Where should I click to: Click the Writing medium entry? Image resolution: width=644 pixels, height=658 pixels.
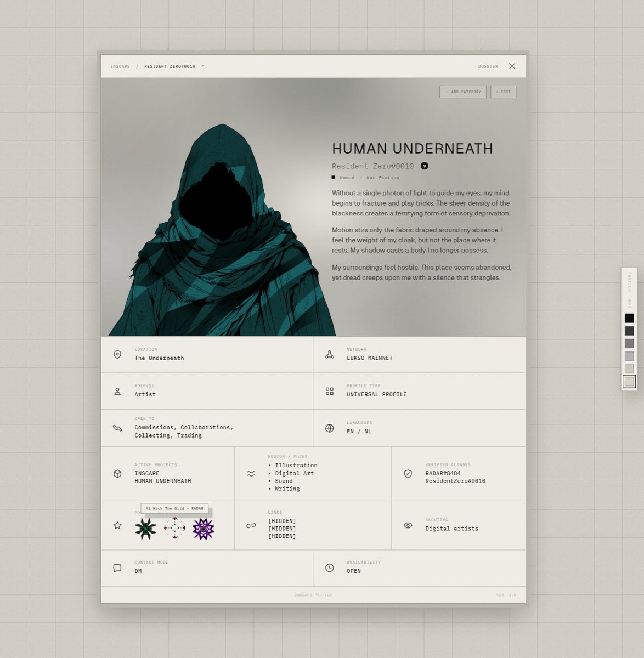coord(287,489)
